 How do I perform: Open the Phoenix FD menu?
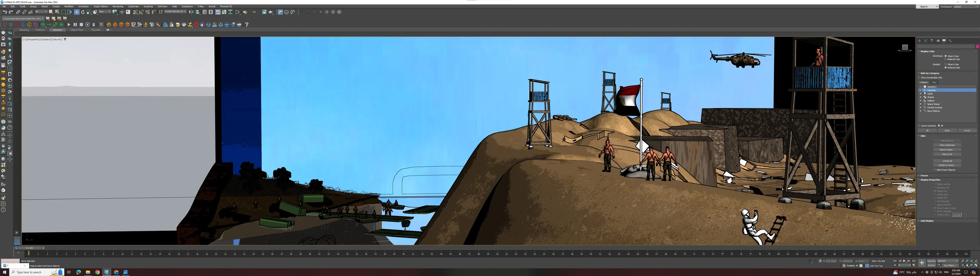tap(226, 7)
